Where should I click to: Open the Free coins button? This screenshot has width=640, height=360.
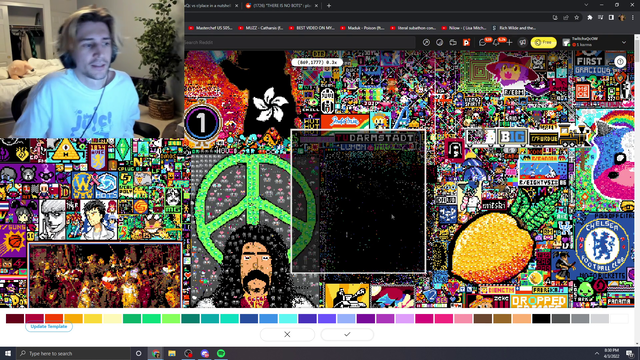(543, 42)
